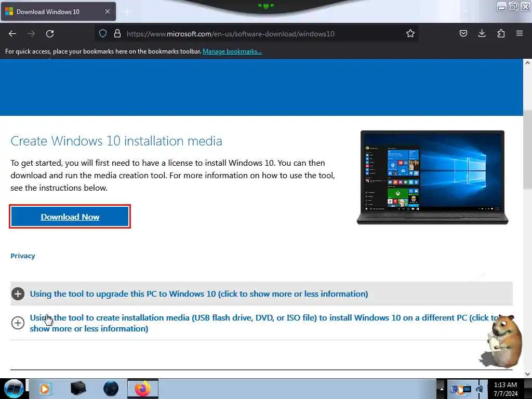Show hidden system tray icons arrow
This screenshot has height=399, width=532.
click(442, 389)
